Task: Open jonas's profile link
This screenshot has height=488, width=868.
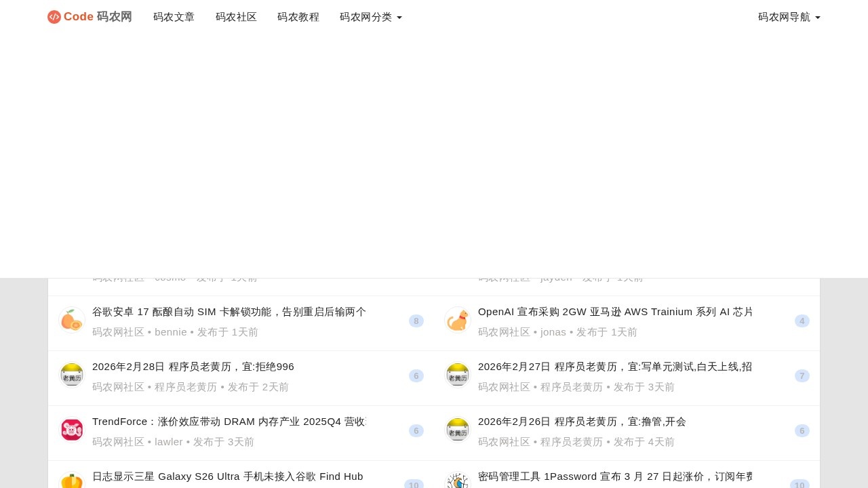Action: coord(553,332)
